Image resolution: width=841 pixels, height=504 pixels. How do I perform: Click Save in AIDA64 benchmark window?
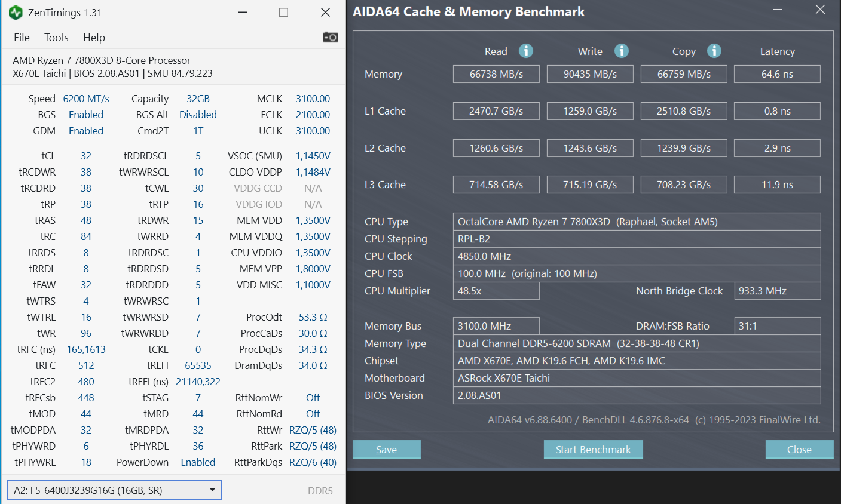coord(387,450)
